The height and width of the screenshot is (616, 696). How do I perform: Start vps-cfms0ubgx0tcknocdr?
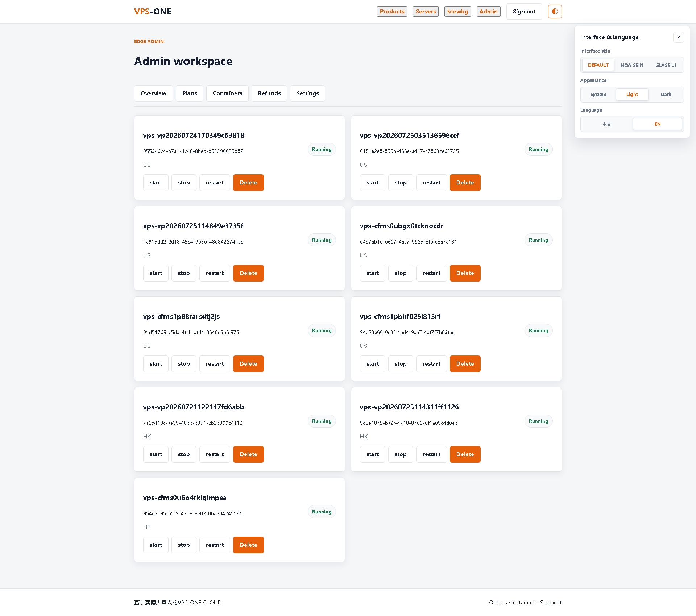[373, 273]
